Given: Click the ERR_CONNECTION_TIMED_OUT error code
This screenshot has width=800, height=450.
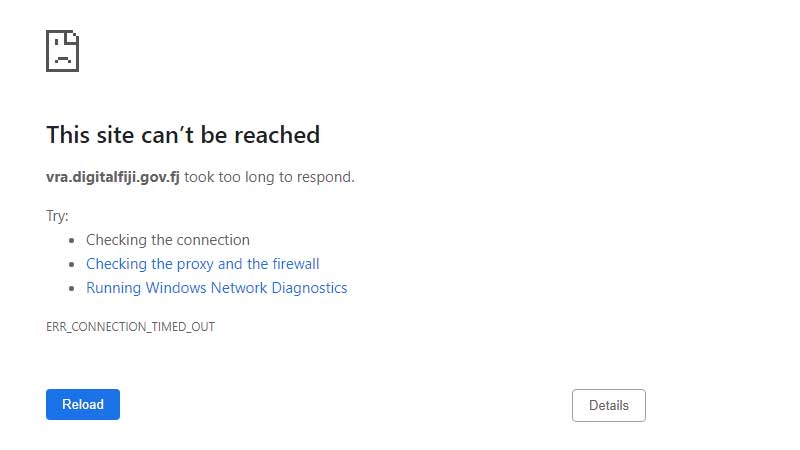Looking at the screenshot, I should pos(130,327).
